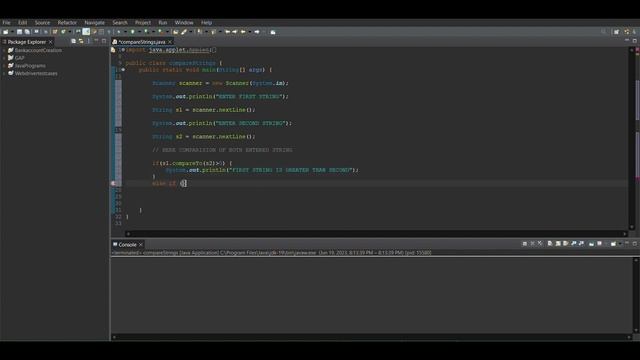The image size is (640, 360).
Task: Close the Package Explorer view
Action: 51,42
